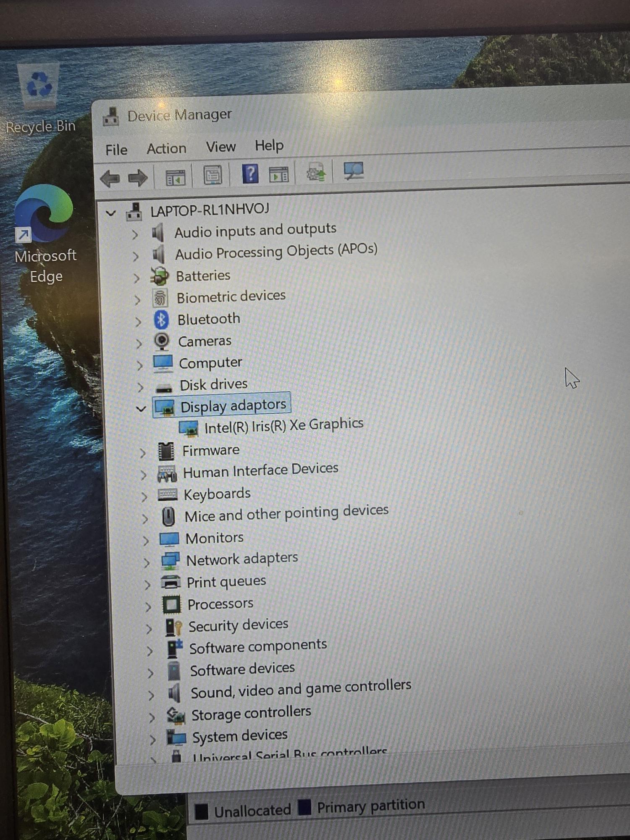Select the LAPTOP-RL1NHVOJ computer name

click(x=210, y=209)
